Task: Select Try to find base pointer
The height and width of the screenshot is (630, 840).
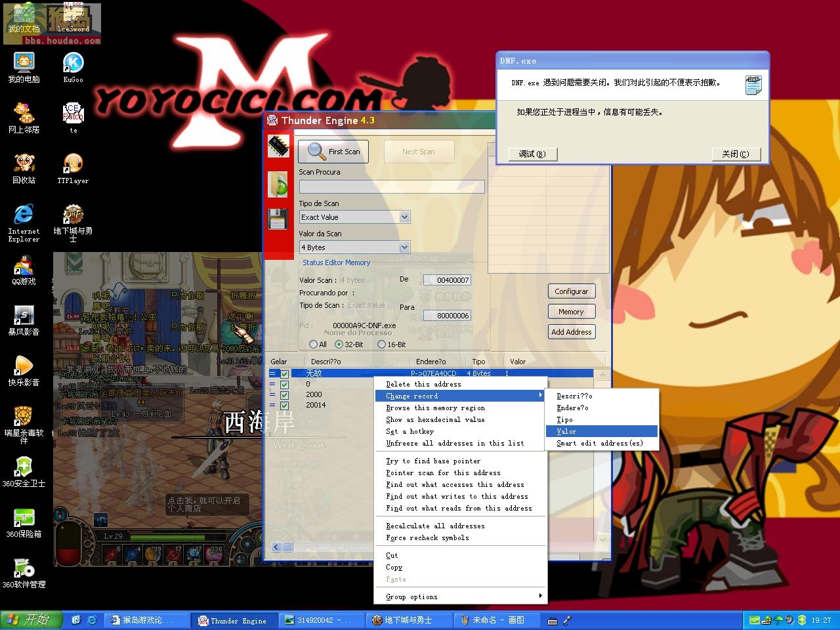Action: coord(461,461)
